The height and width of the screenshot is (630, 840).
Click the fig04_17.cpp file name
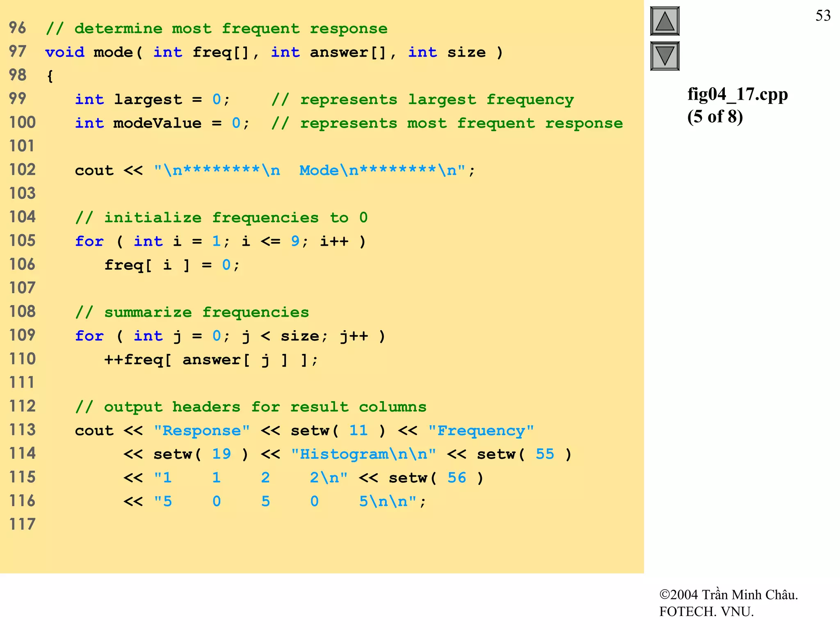click(737, 94)
